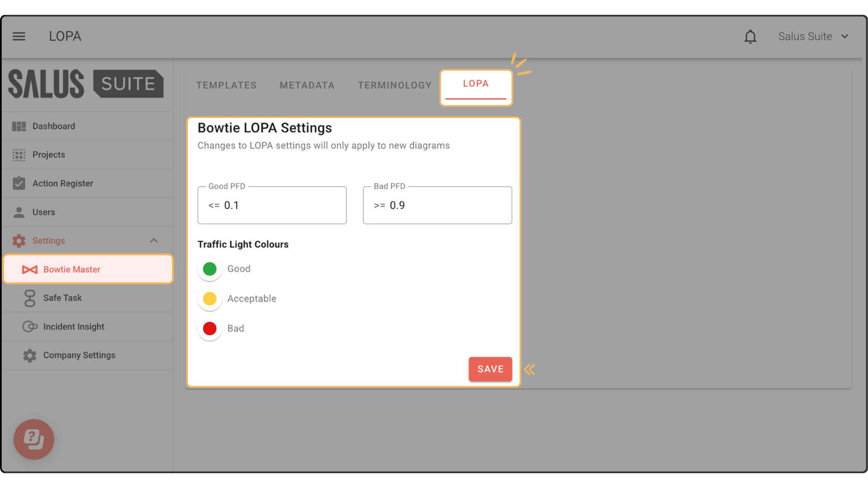
Task: Collapse the Settings section chevron
Action: pyautogui.click(x=154, y=241)
